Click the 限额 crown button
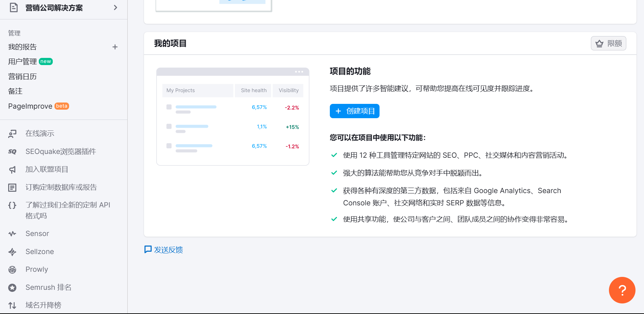Screen dimensions: 644x314 608,43
